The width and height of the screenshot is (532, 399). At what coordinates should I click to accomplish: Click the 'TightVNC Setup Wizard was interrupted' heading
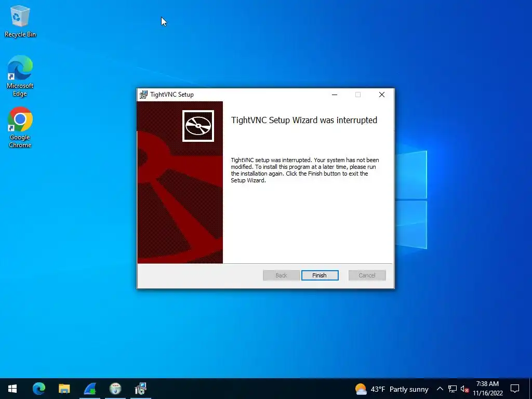point(304,120)
